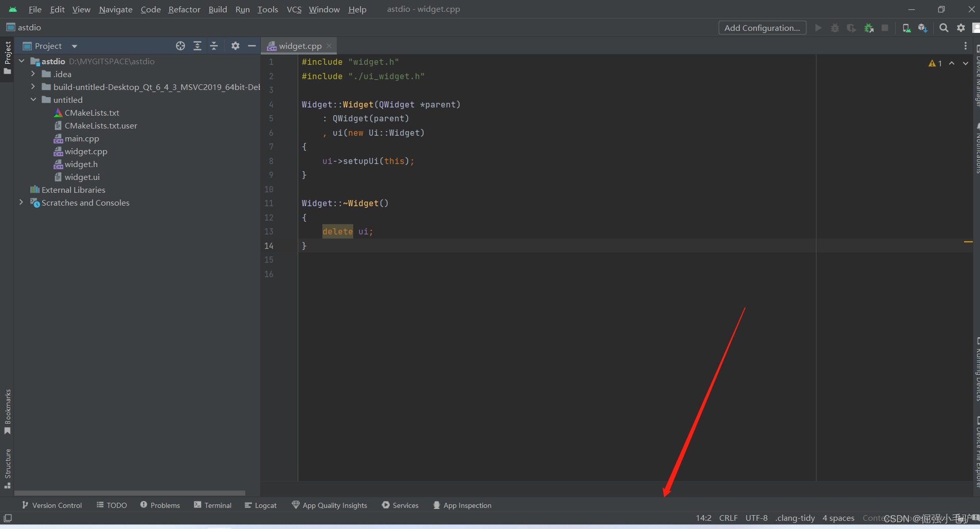This screenshot has width=980, height=529.
Task: Click the Search Everywhere magnifier icon
Action: (x=944, y=28)
